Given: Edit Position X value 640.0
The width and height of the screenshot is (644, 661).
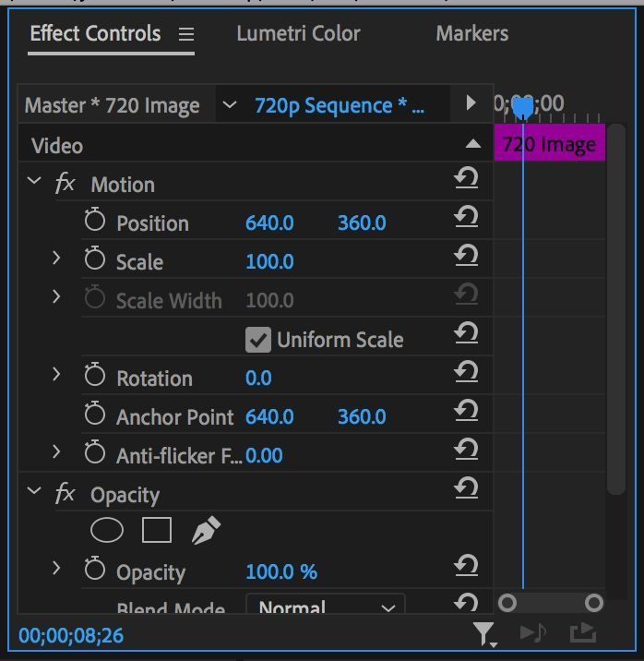Looking at the screenshot, I should 269,222.
